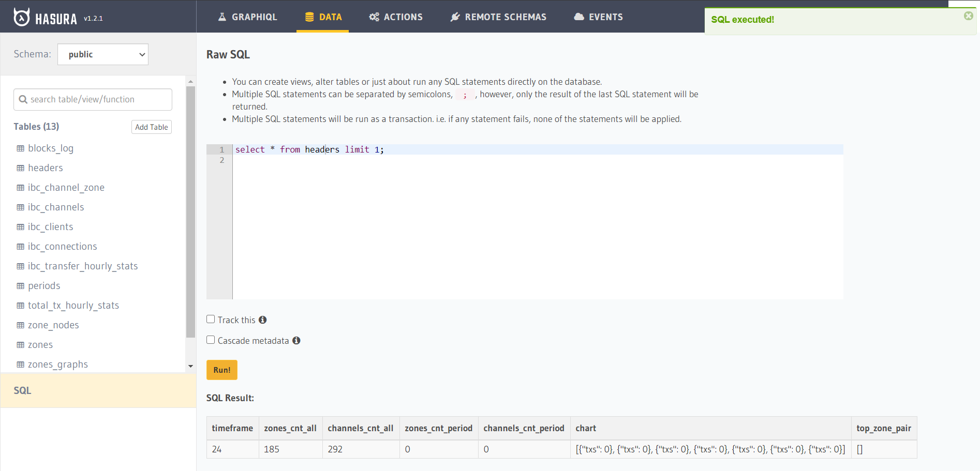Click the Add Table button
Screen dimensions: 980x471
point(151,127)
